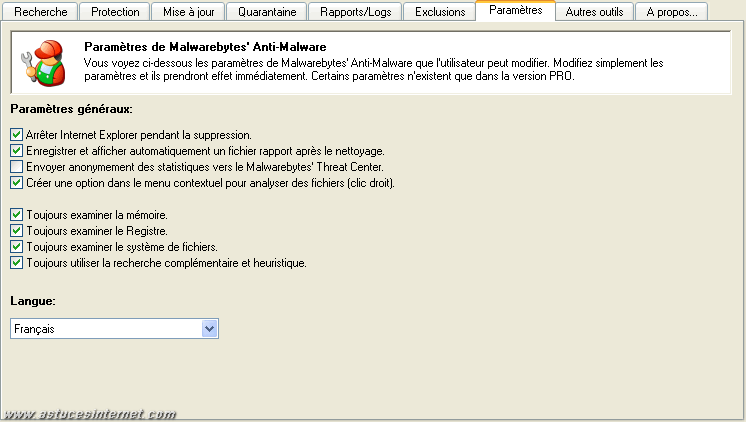Toggle Toujours examiner le système de fichiers

(x=16, y=246)
